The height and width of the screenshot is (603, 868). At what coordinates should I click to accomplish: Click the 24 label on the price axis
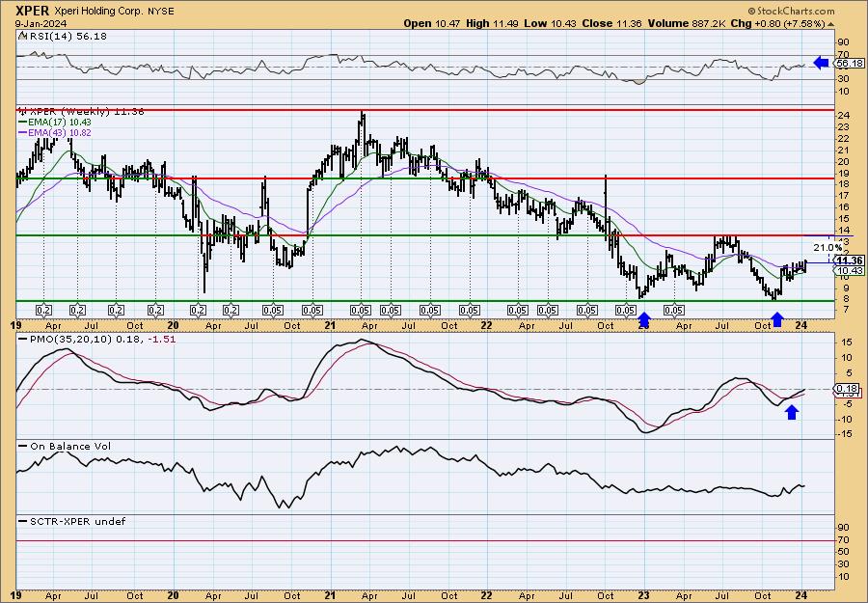point(842,116)
